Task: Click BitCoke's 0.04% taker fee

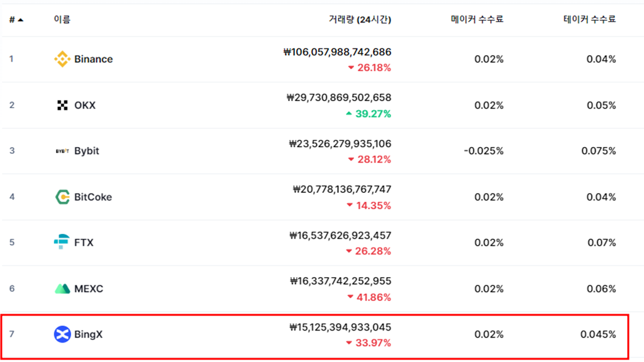Action: (x=601, y=197)
